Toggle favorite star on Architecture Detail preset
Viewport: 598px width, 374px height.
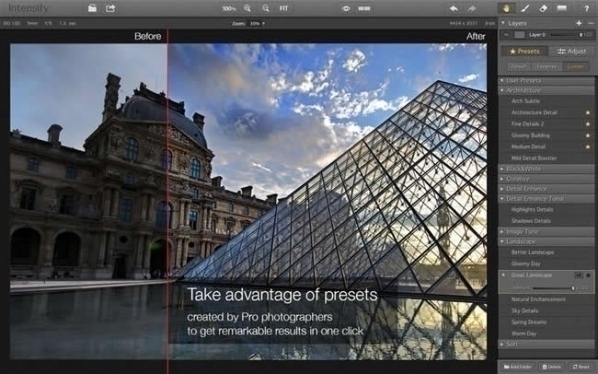pyautogui.click(x=588, y=112)
